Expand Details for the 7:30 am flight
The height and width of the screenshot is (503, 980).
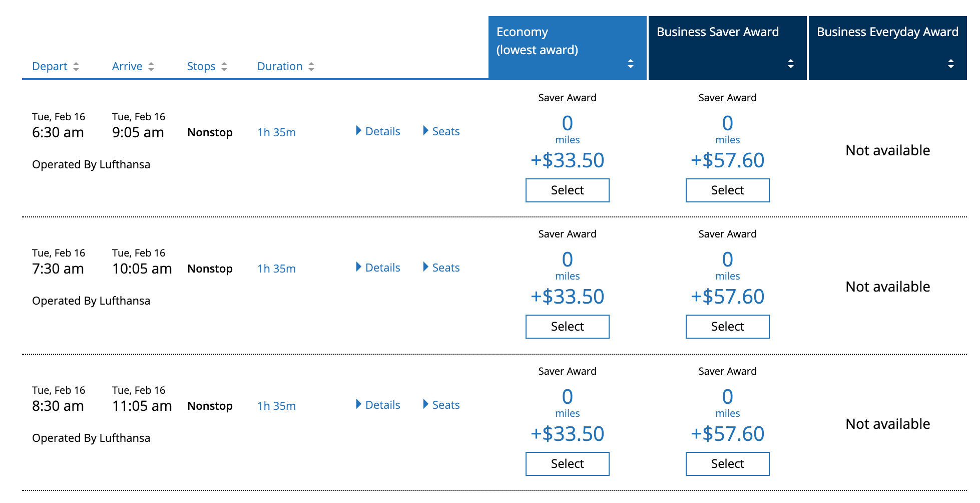pos(378,268)
